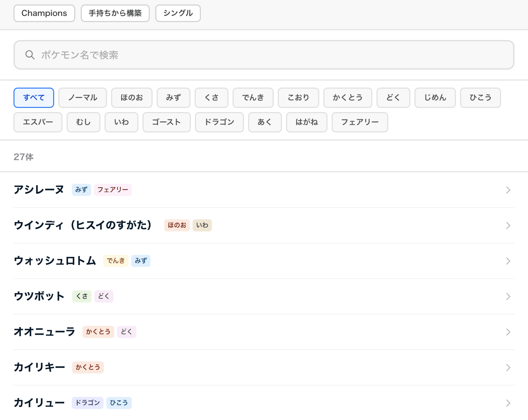Image resolution: width=528 pixels, height=420 pixels.
Task: Select the ウツボット name
Action: click(39, 296)
